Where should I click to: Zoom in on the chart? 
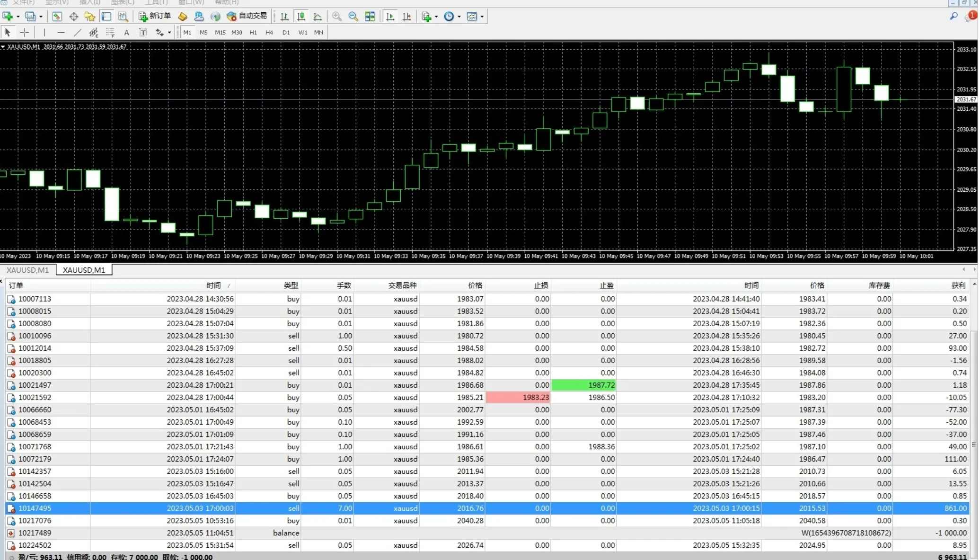pos(337,17)
